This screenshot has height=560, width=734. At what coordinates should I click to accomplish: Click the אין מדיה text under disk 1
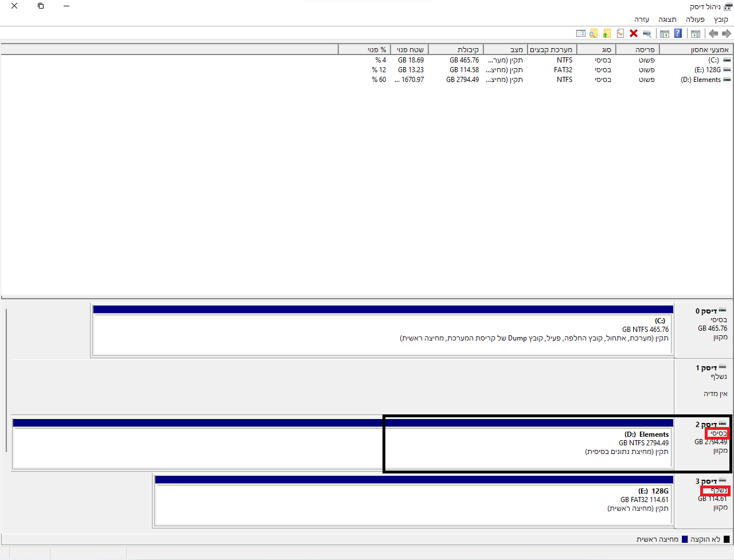click(x=716, y=394)
